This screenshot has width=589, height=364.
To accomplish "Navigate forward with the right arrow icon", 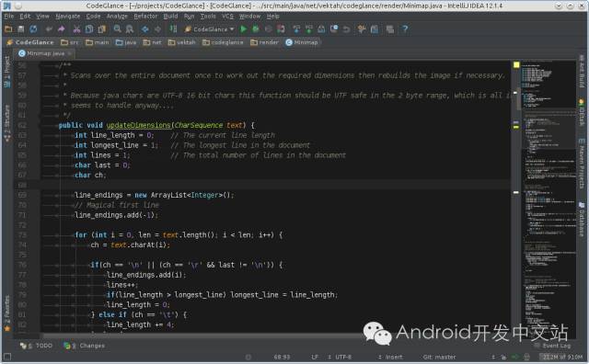I will pyautogui.click(x=157, y=28).
